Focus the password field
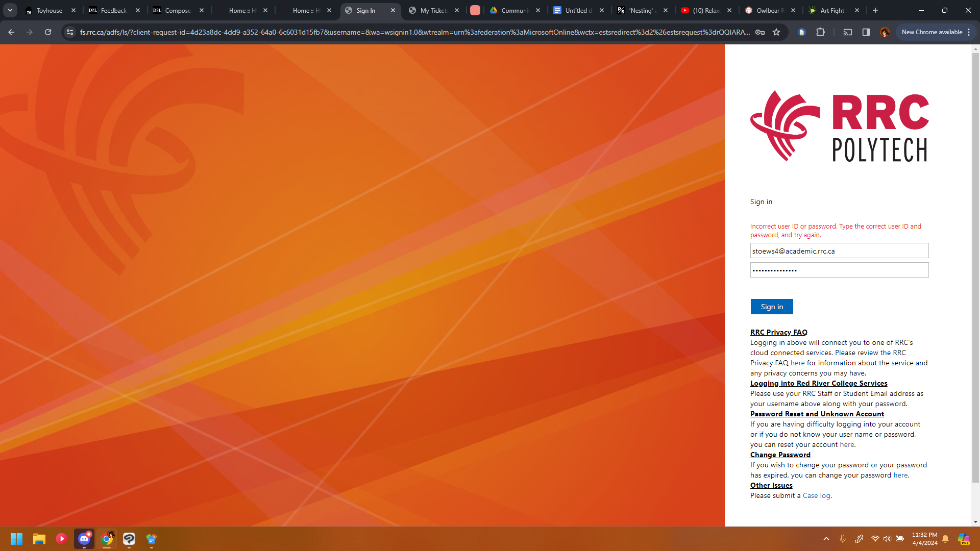The image size is (980, 551). [839, 270]
